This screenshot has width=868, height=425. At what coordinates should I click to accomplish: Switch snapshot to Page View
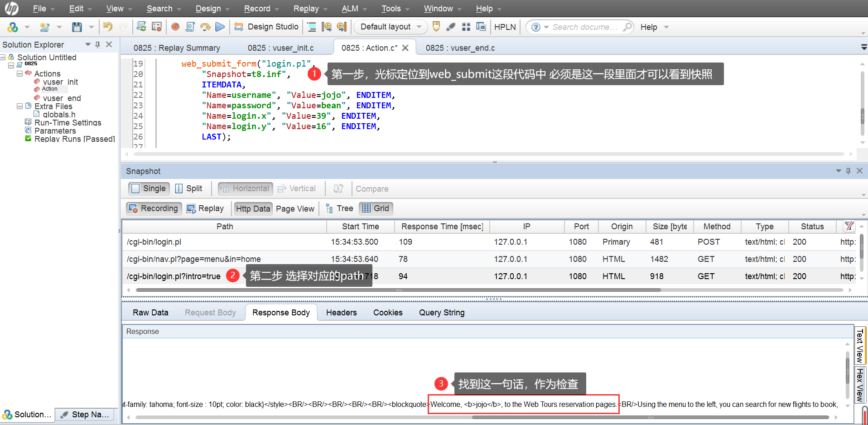point(295,208)
